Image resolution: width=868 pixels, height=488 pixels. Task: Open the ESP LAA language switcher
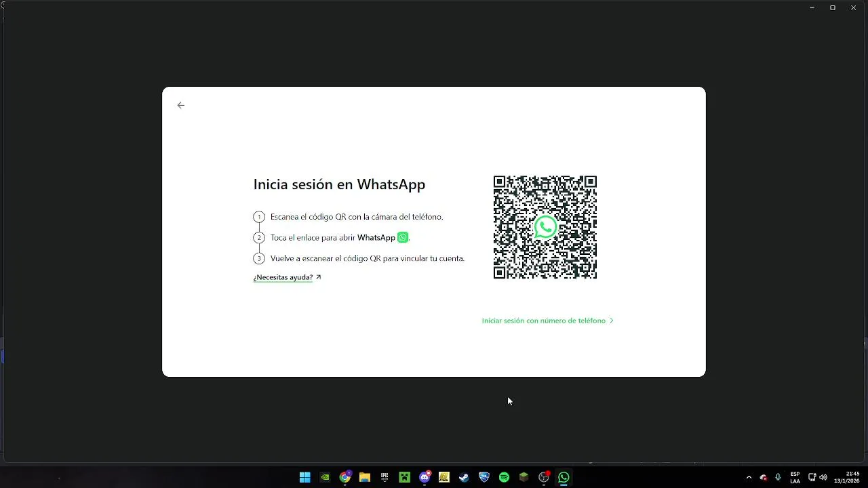[x=795, y=477]
